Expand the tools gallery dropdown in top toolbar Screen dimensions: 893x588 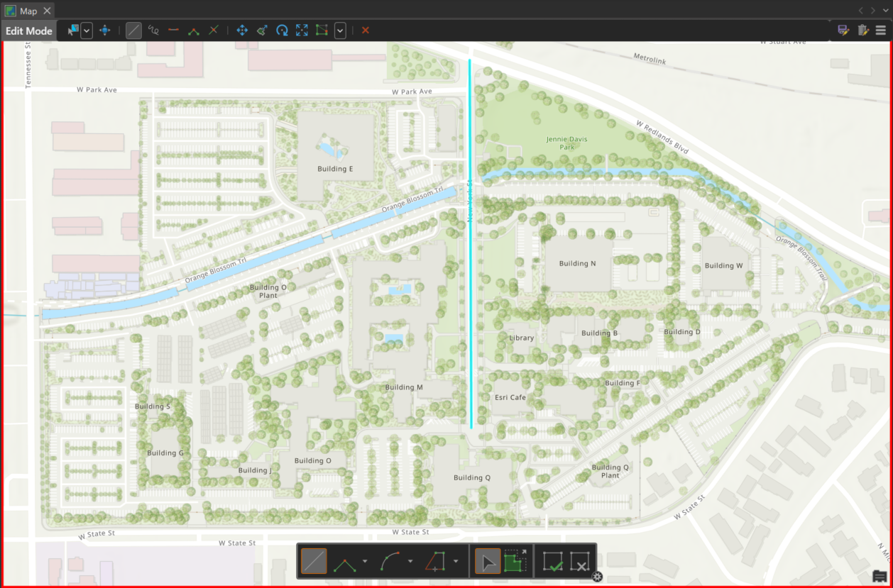coord(340,30)
